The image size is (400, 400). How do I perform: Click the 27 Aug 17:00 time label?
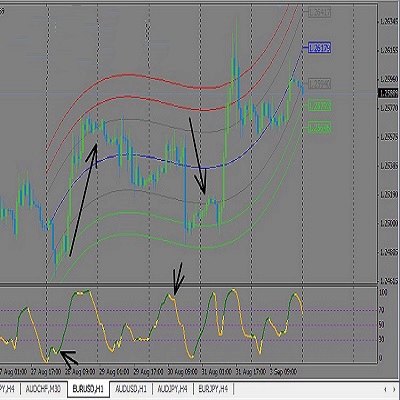(46, 371)
